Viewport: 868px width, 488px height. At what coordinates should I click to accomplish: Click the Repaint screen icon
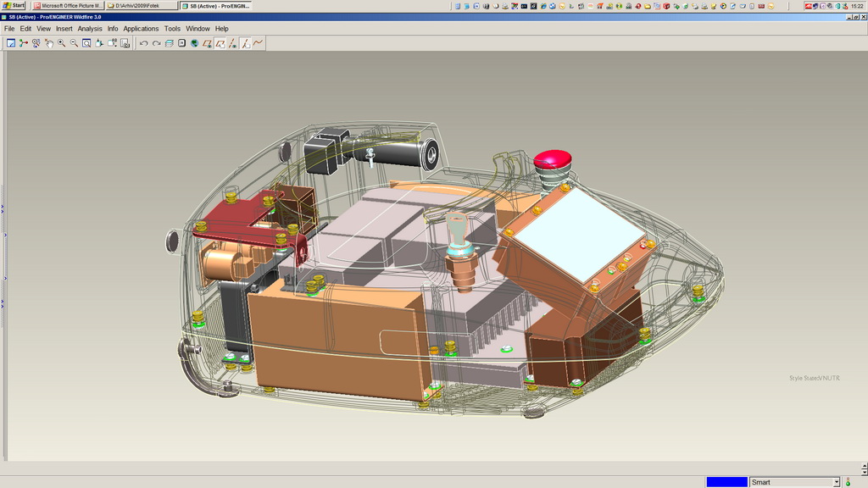(x=11, y=43)
